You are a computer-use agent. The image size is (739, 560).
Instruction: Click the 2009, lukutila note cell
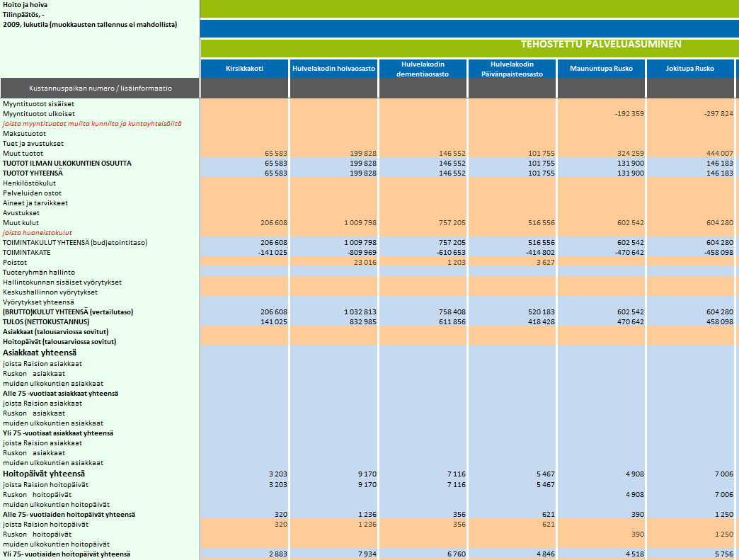[90, 25]
